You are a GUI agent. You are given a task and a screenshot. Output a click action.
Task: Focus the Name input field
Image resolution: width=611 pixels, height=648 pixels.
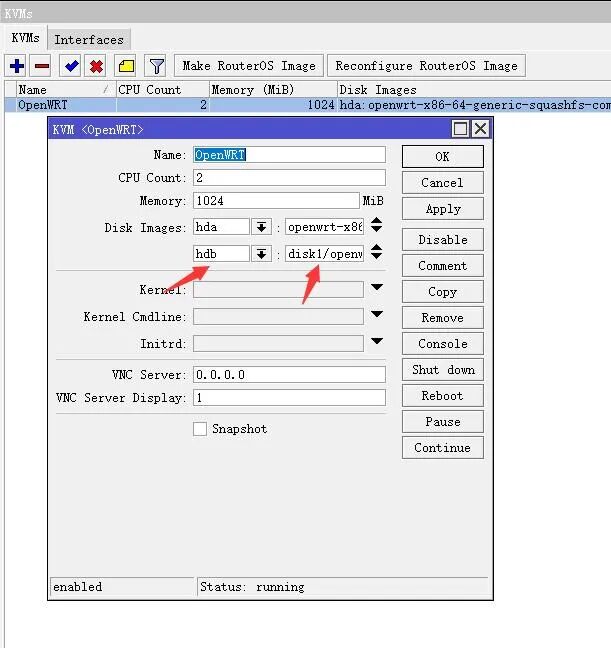(289, 155)
